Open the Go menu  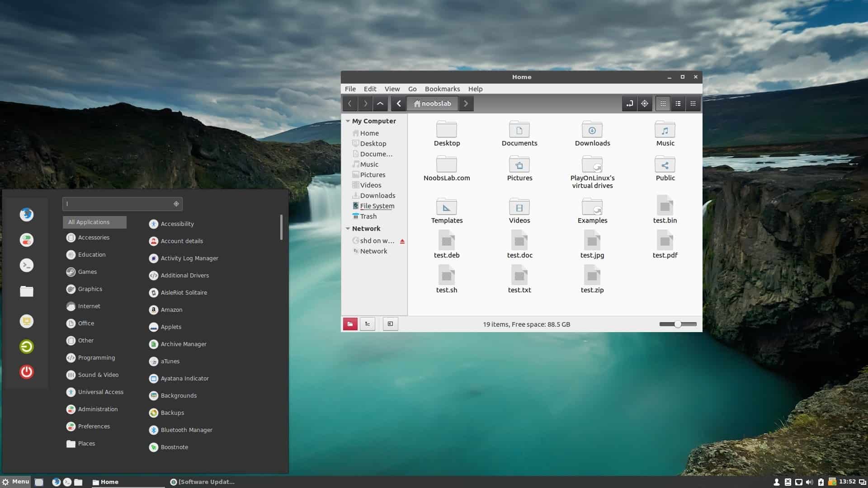pos(412,89)
